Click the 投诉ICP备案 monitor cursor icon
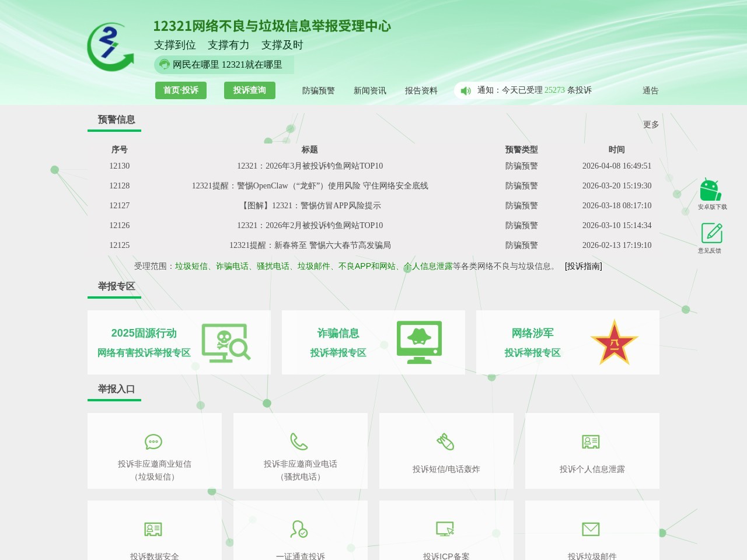 coord(445,529)
